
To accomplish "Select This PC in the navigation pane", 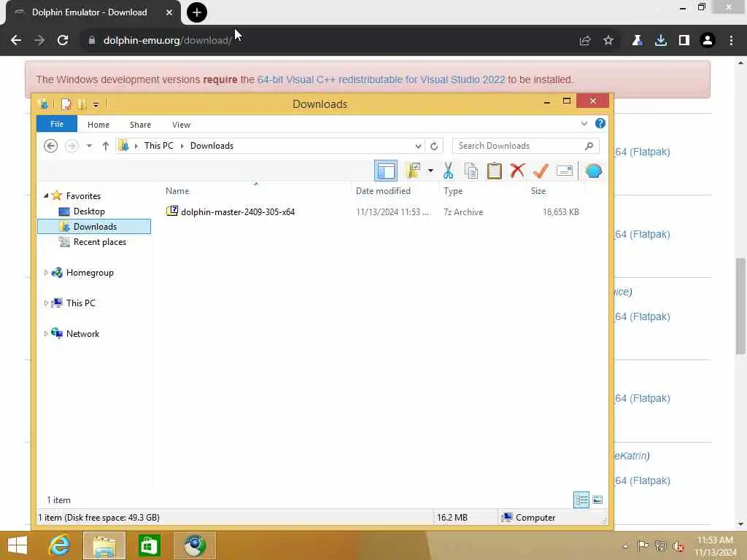I will click(80, 303).
